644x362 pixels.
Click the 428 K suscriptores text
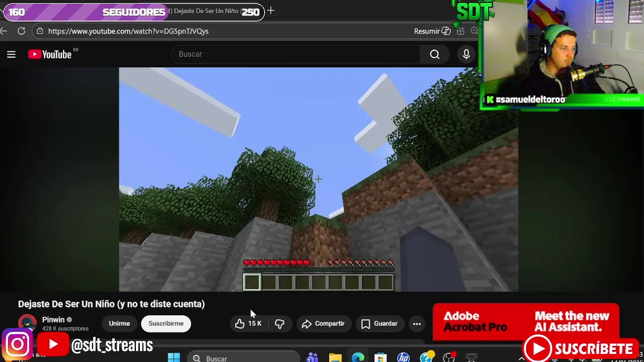[65, 329]
